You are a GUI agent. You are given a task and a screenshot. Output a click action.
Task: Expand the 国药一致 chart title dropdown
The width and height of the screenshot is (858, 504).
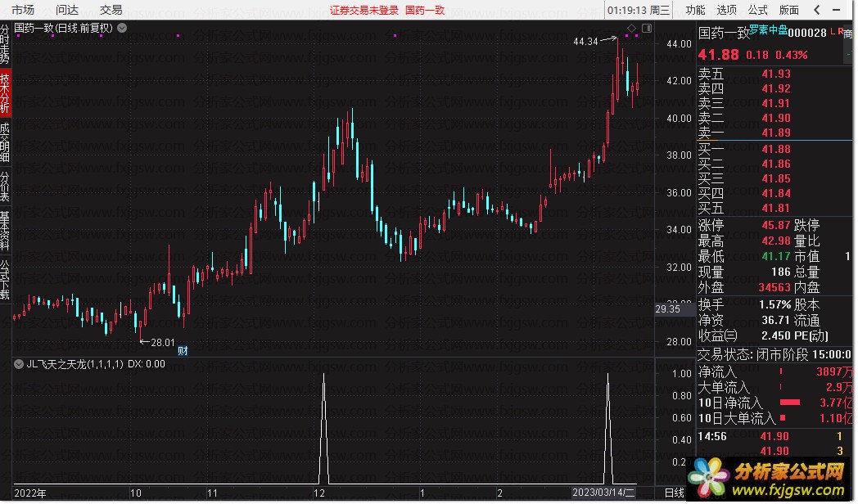(122, 28)
